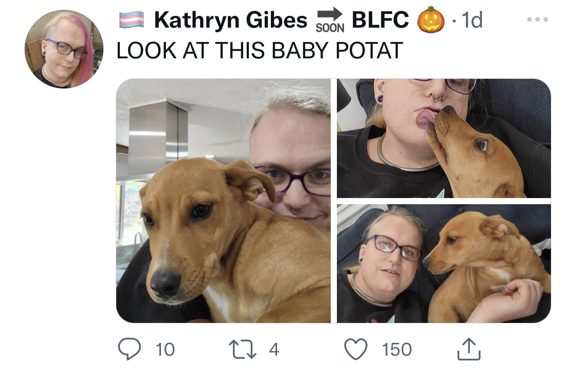Open Kathryn Gibes profile avatar

click(x=64, y=49)
